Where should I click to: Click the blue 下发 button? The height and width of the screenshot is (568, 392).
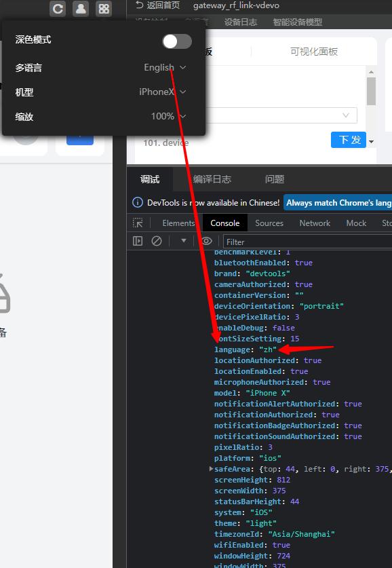point(349,140)
